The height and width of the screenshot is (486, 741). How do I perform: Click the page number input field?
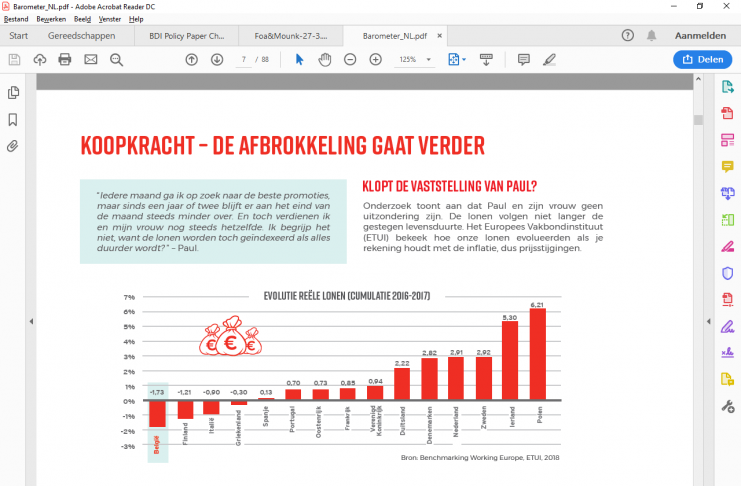[x=243, y=60]
